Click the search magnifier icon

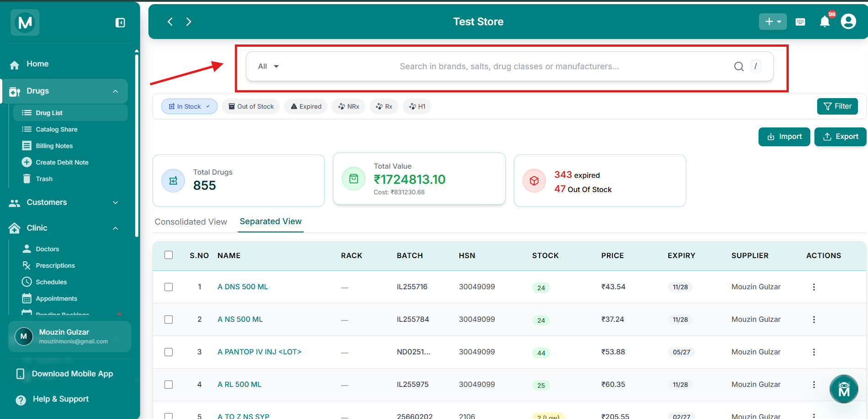[739, 66]
